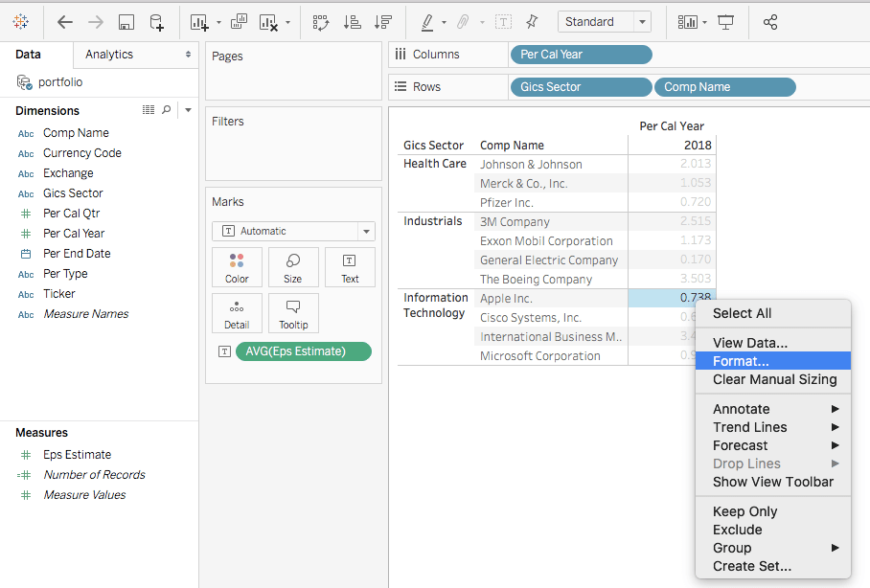Click the Sort Ascending toolbar icon
This screenshot has height=588, width=870.
pyautogui.click(x=352, y=21)
